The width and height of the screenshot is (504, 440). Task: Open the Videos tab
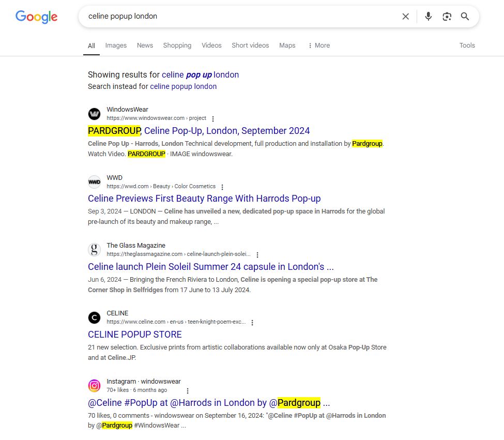point(211,45)
